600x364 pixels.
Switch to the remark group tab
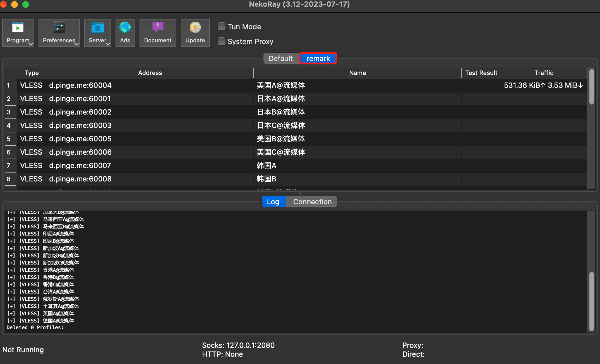coord(318,58)
